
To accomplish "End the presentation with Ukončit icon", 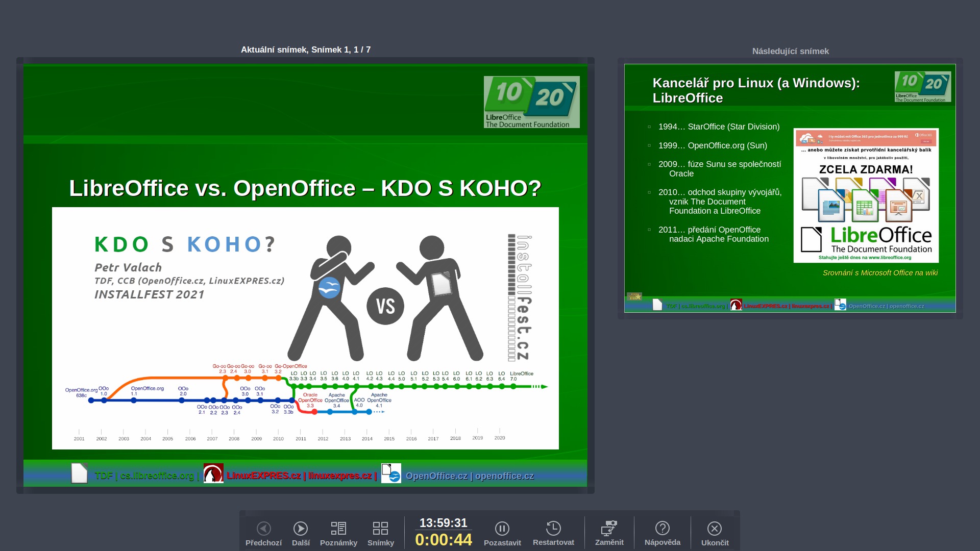I will 715,528.
